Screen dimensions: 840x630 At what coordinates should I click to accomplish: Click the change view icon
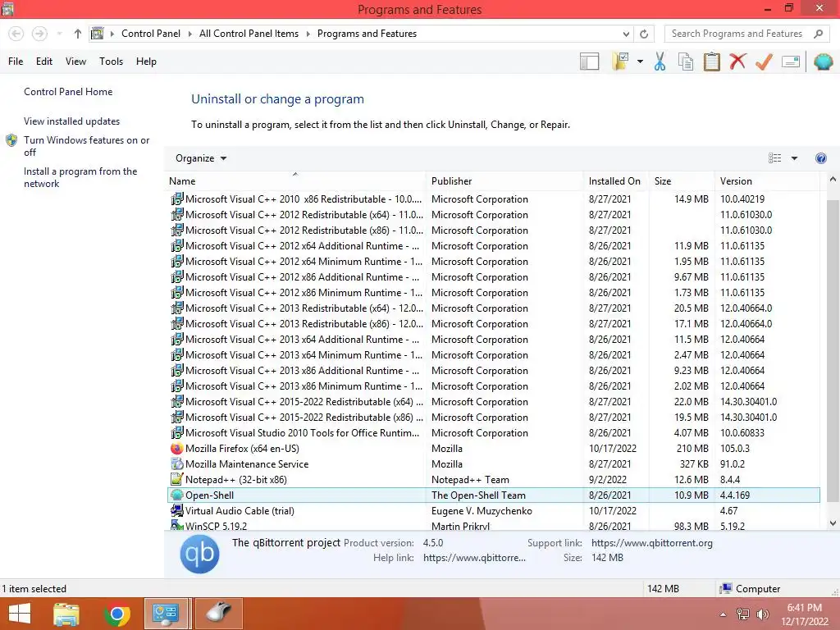tap(774, 158)
